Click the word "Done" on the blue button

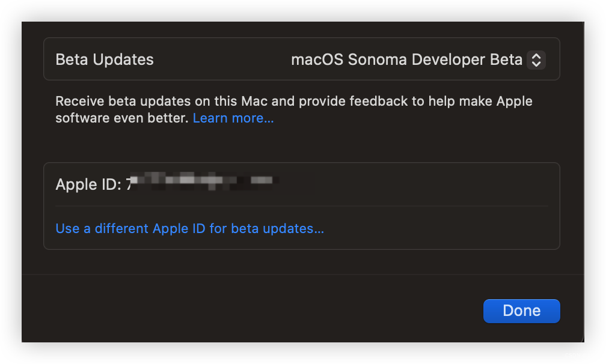click(521, 311)
